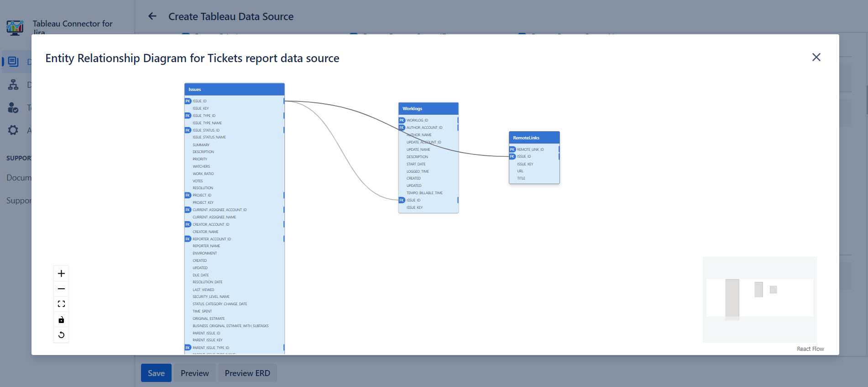Fit the diagram to view
Image resolution: width=868 pixels, height=387 pixels.
point(61,304)
